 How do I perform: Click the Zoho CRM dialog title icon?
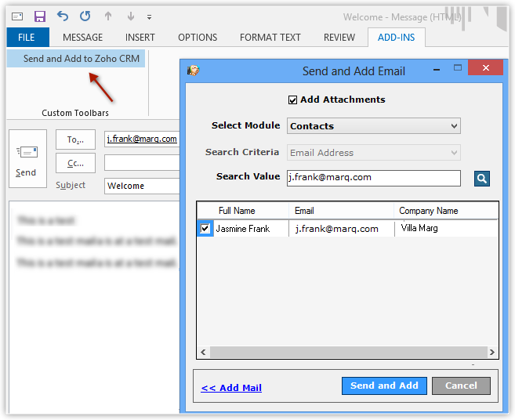pos(193,71)
